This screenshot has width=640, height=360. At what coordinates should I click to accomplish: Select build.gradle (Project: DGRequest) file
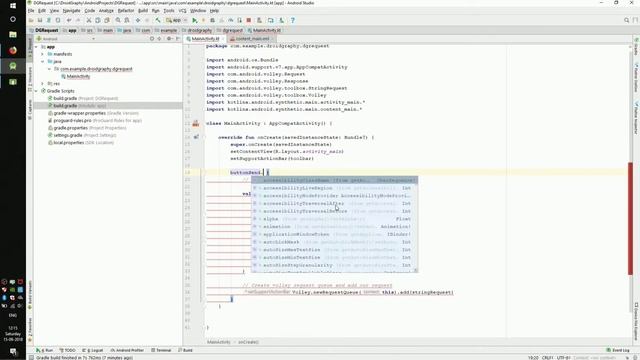83,98
